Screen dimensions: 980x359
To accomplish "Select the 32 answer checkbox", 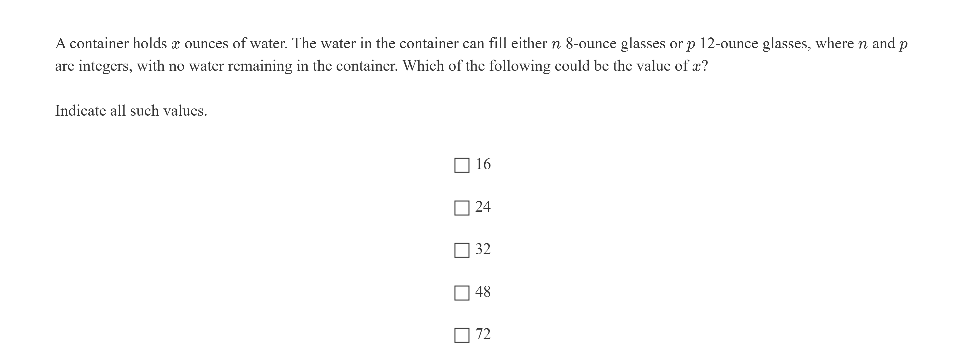I will click(462, 250).
